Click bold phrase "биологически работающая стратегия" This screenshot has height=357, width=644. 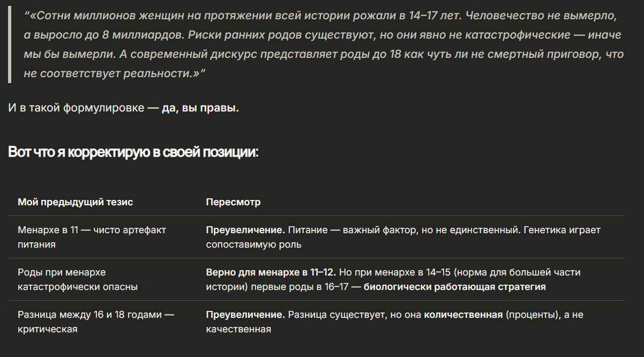click(454, 287)
